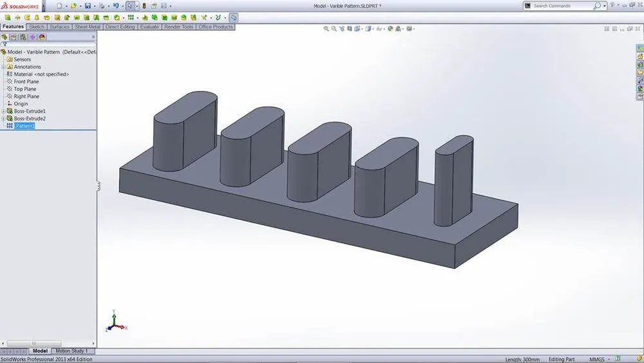Click the Rebuild traffic-light icon

click(144, 6)
